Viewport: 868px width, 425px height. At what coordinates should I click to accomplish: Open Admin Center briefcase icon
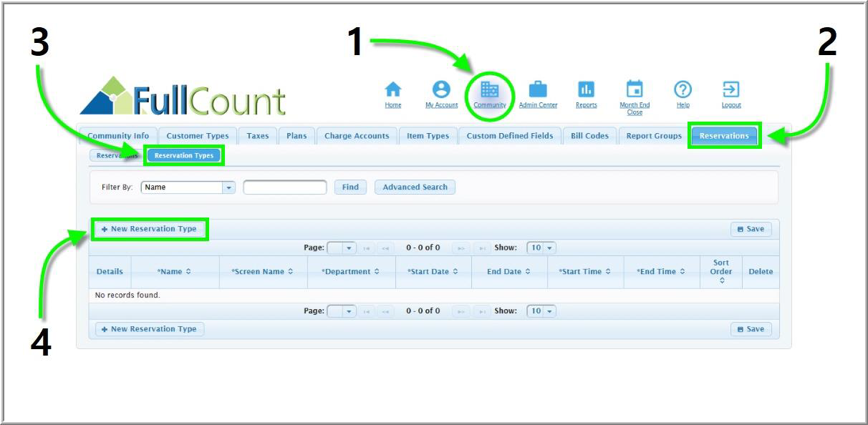click(x=538, y=89)
